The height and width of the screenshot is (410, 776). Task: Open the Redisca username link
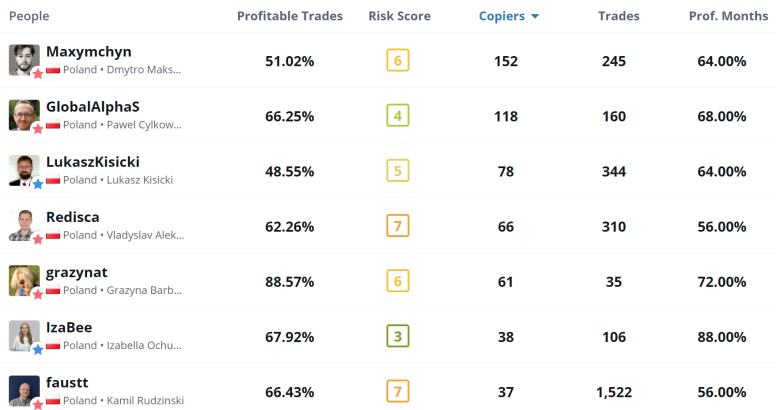(73, 217)
